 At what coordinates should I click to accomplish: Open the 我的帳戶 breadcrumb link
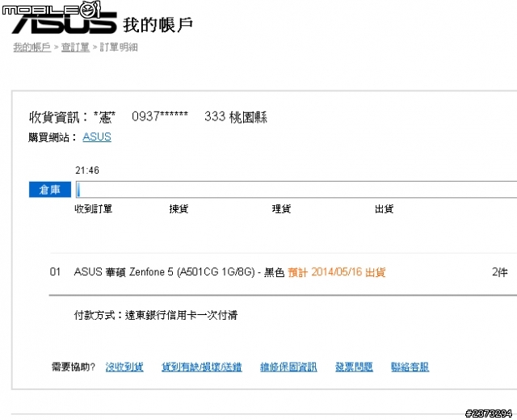(x=32, y=47)
